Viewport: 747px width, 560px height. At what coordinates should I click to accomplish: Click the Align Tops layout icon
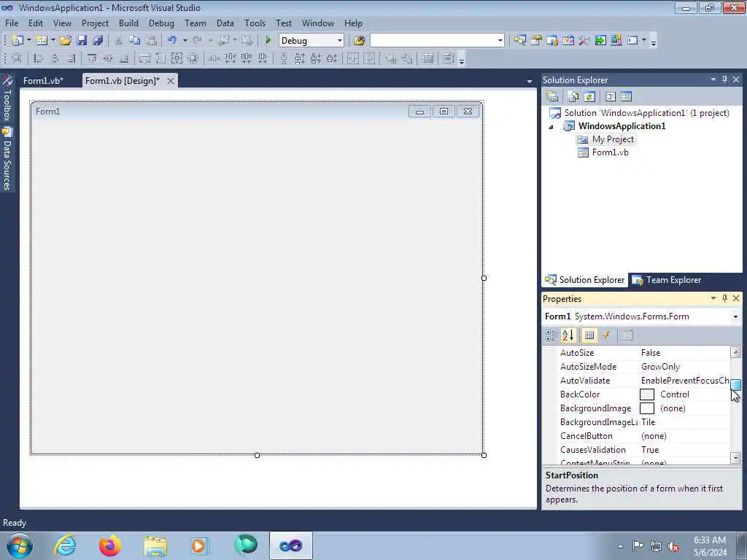(x=92, y=58)
